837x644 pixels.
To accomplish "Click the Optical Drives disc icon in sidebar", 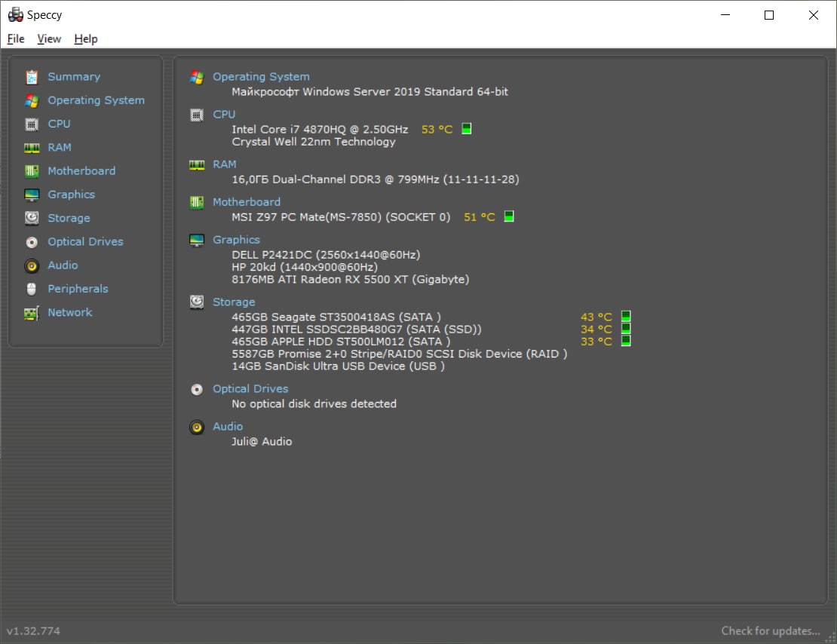I will [32, 242].
